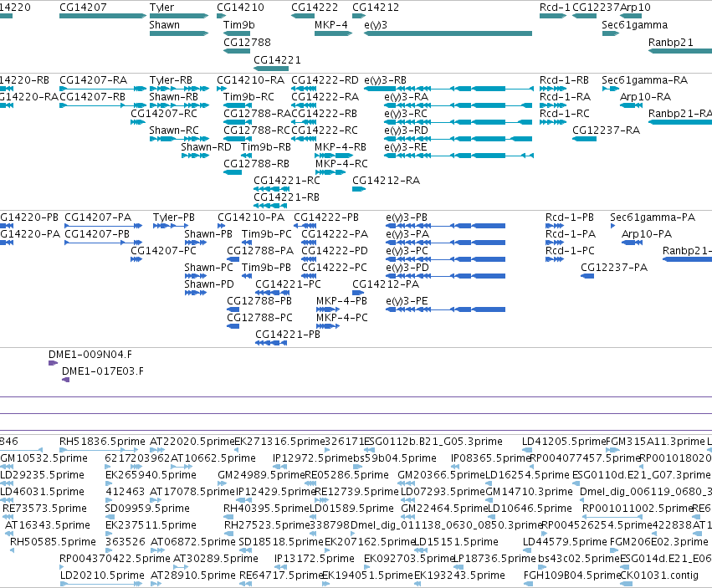Open transcript CG14207-RA
This screenshot has width=712, height=588.
click(x=94, y=80)
